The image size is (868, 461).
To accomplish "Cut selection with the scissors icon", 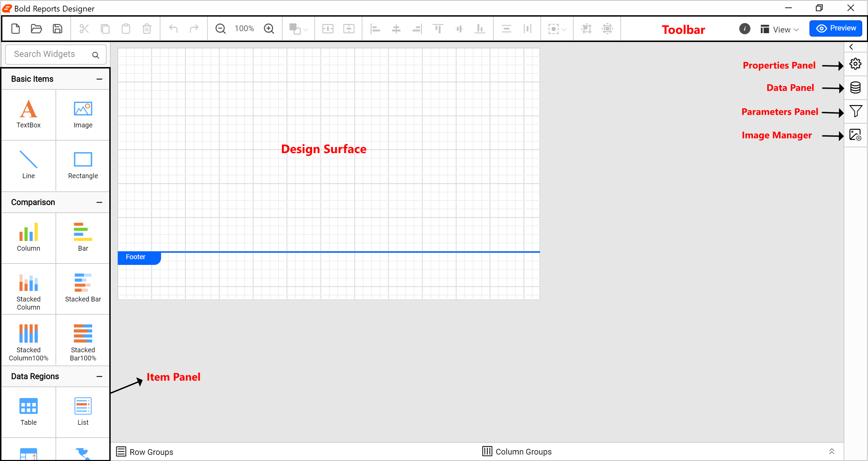I will coord(84,29).
